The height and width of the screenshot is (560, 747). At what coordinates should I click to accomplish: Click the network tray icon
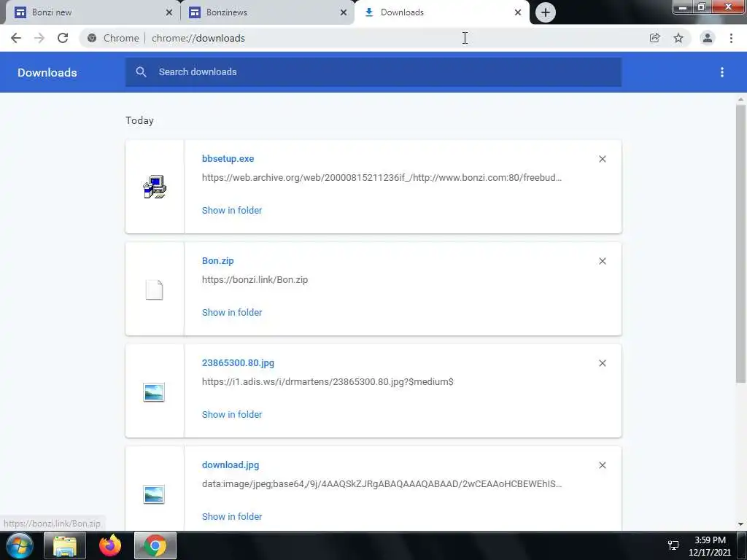point(673,545)
